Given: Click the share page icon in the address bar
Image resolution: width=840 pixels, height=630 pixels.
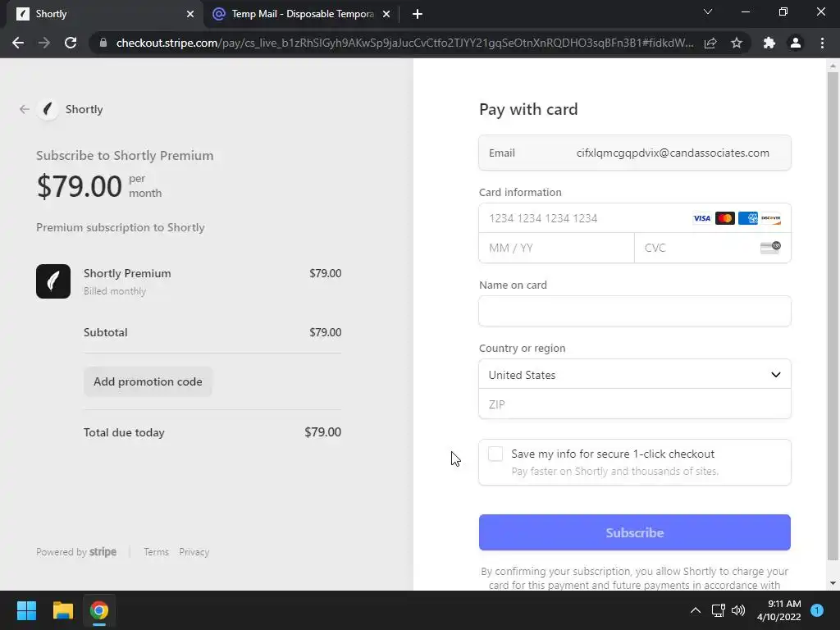Looking at the screenshot, I should pos(710,43).
